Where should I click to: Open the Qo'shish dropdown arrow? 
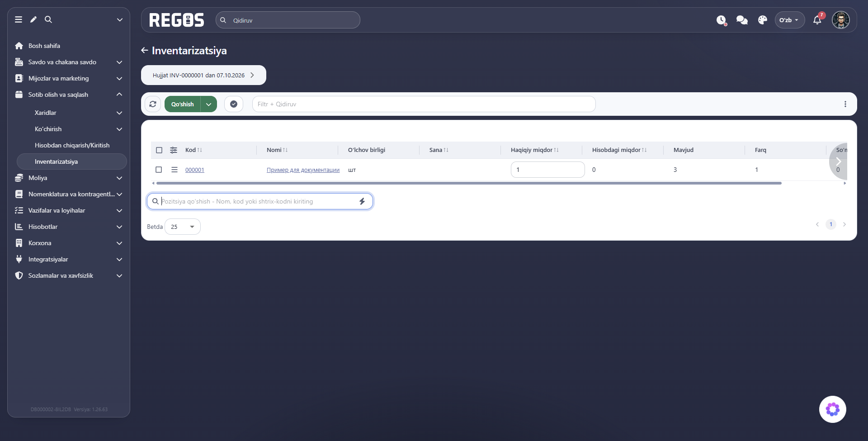click(209, 104)
